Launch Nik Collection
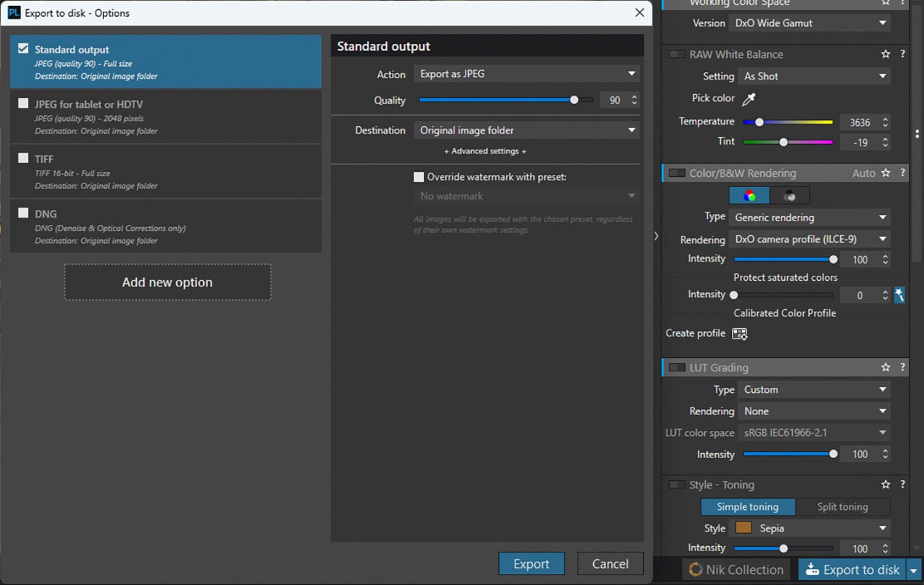 (737, 570)
